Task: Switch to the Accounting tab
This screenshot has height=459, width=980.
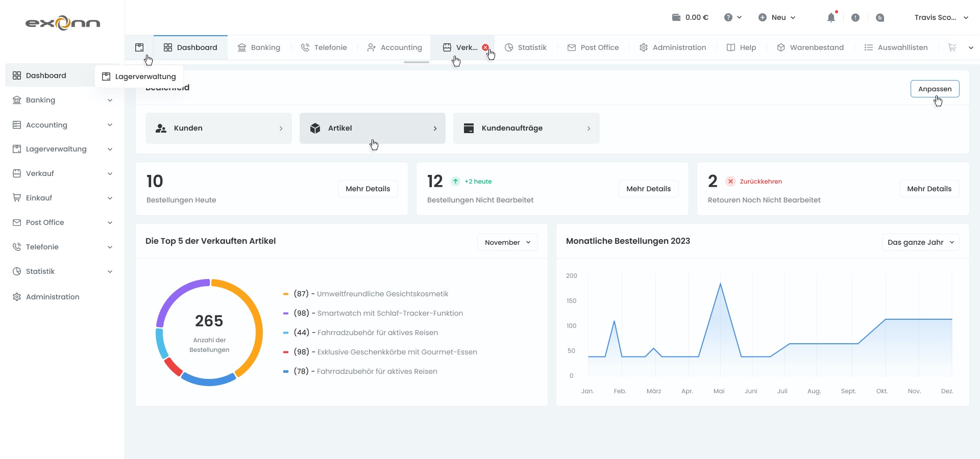Action: [395, 47]
